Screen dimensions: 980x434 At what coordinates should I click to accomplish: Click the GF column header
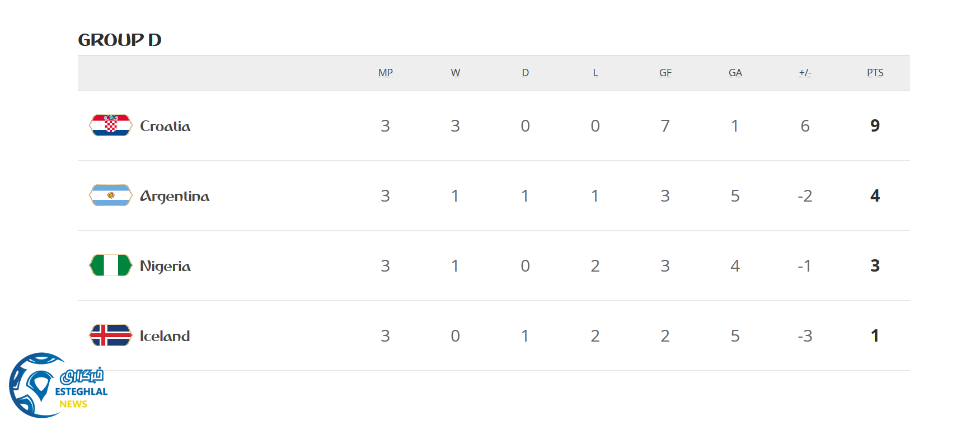pos(665,73)
